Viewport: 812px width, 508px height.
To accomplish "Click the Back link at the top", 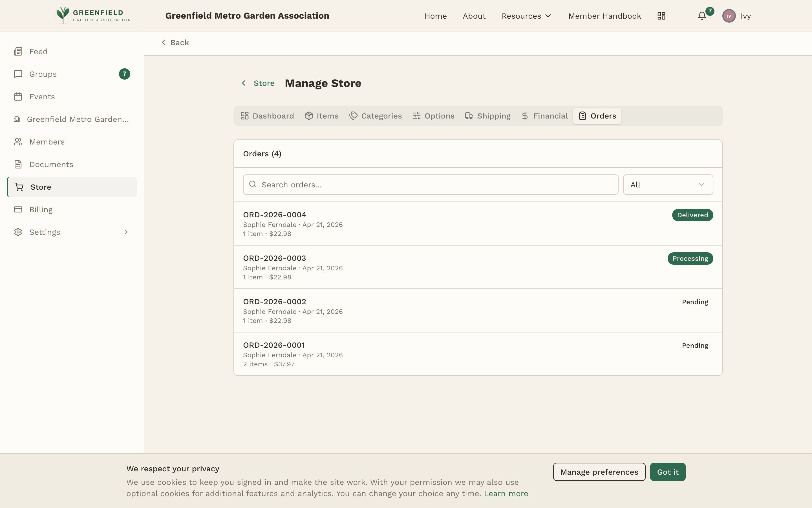I will click(x=175, y=42).
